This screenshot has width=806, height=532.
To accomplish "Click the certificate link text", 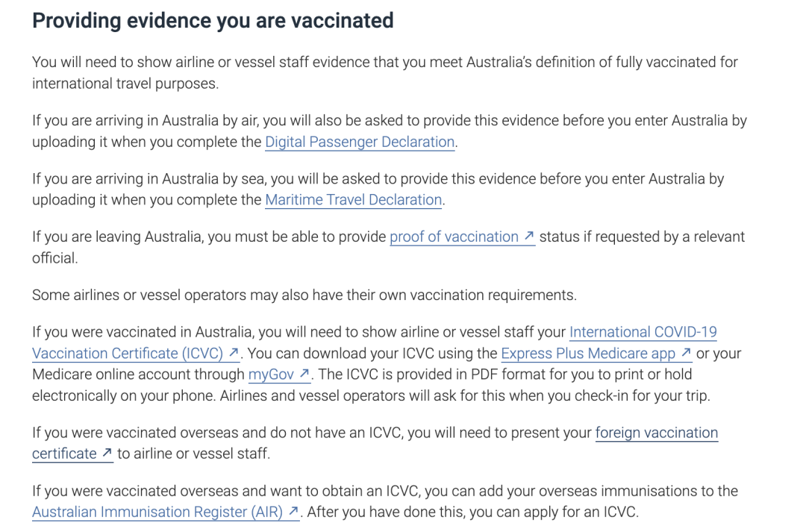I will pos(64,454).
